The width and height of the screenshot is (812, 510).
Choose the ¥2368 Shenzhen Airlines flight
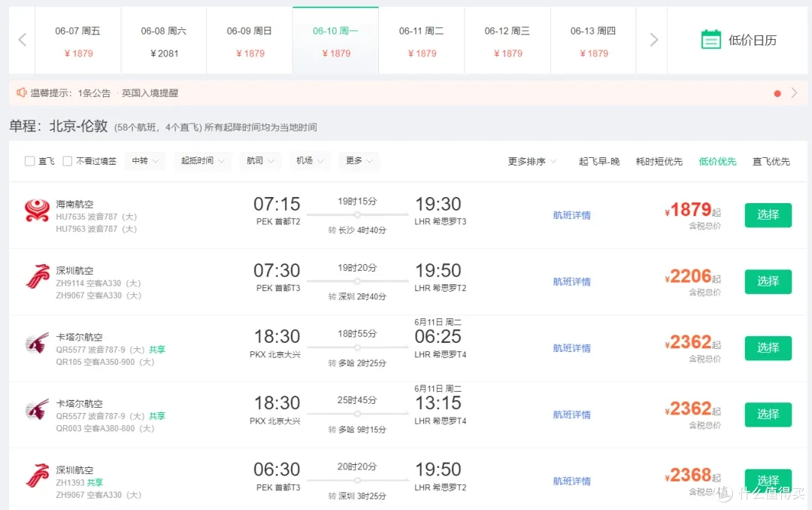[768, 481]
